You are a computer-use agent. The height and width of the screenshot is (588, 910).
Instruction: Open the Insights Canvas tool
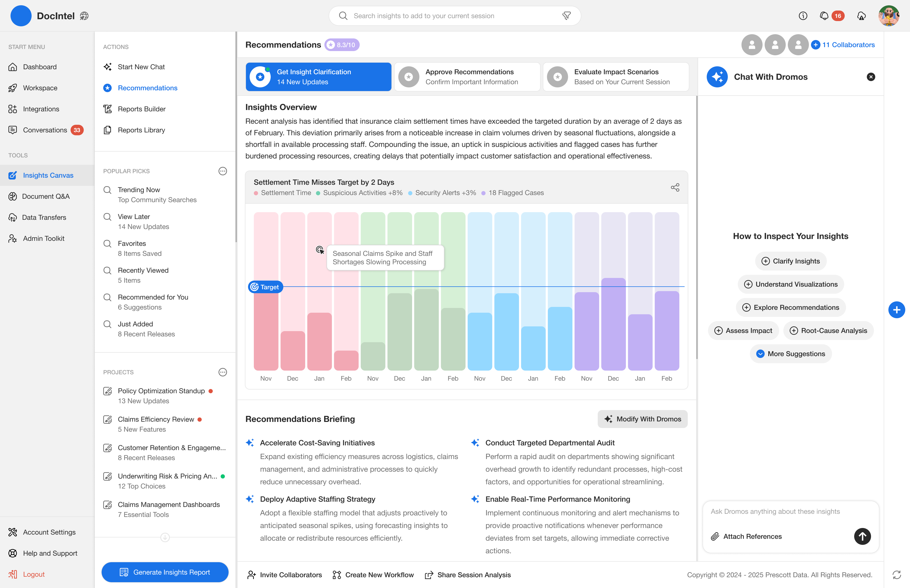[x=48, y=175]
